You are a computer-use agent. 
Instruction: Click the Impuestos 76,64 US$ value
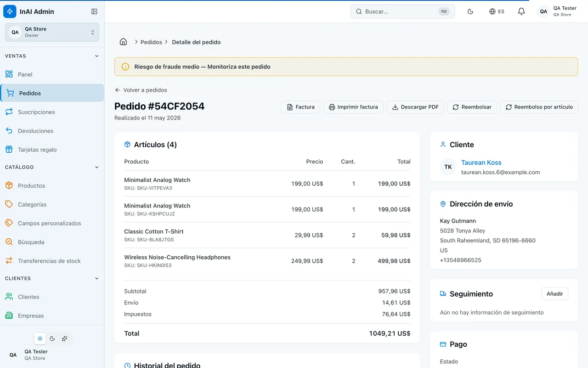point(396,314)
